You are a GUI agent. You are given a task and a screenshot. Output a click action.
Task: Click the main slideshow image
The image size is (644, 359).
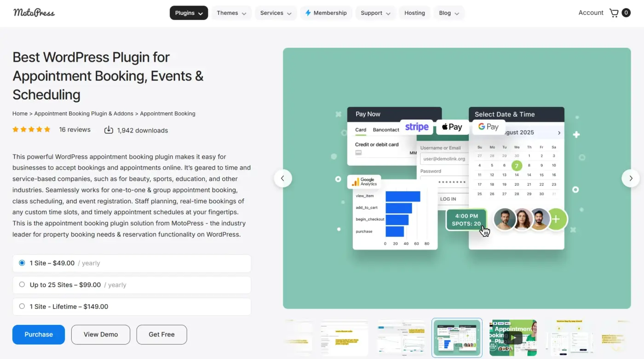coord(457,178)
